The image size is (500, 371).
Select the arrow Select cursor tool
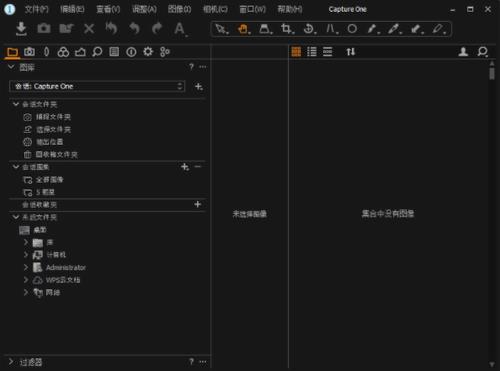(222, 29)
